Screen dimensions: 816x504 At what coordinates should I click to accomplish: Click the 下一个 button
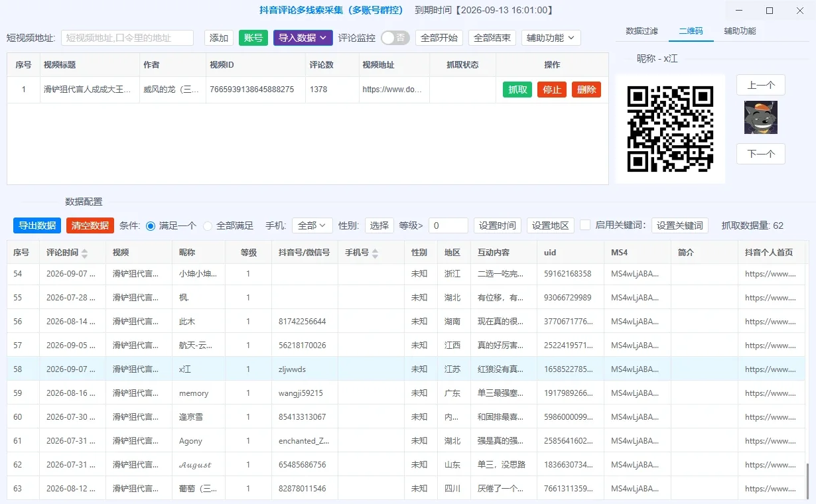coord(761,154)
